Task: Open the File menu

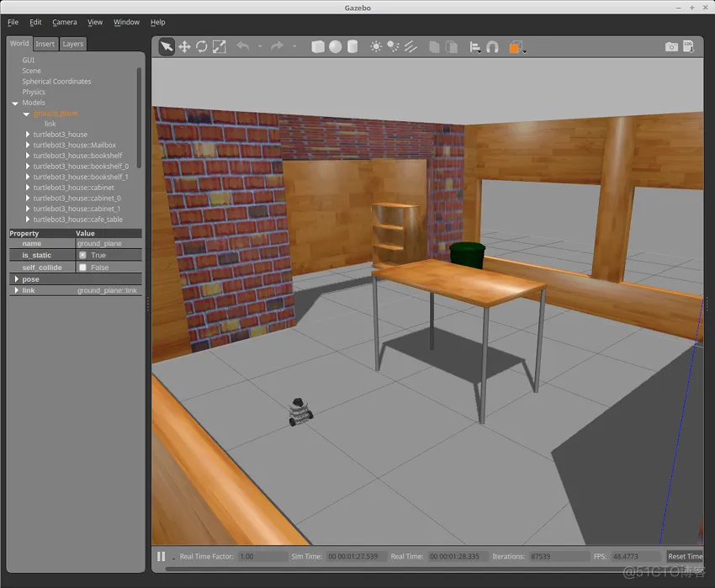Action: (x=13, y=22)
